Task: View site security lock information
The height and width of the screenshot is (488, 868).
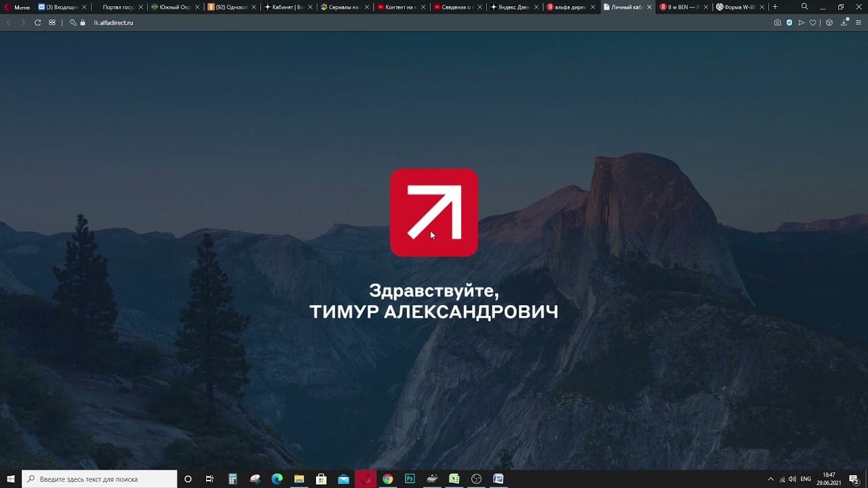Action: 83,22
